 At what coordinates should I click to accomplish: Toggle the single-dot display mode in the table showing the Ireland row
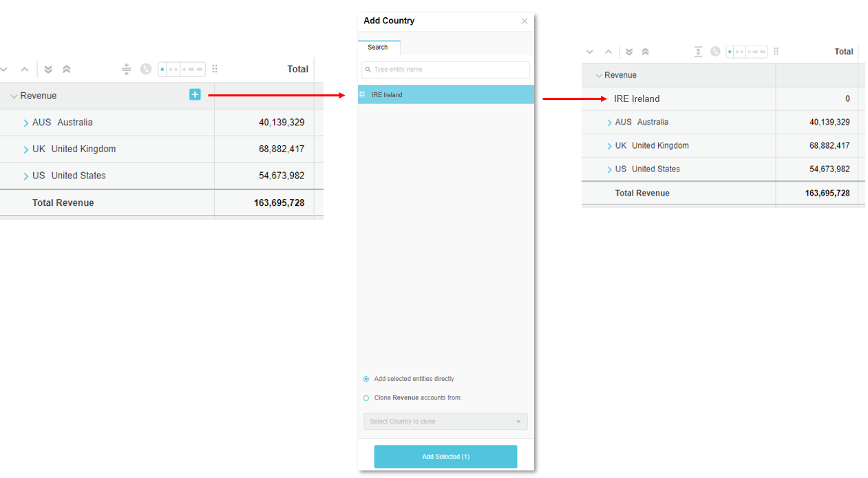point(731,52)
